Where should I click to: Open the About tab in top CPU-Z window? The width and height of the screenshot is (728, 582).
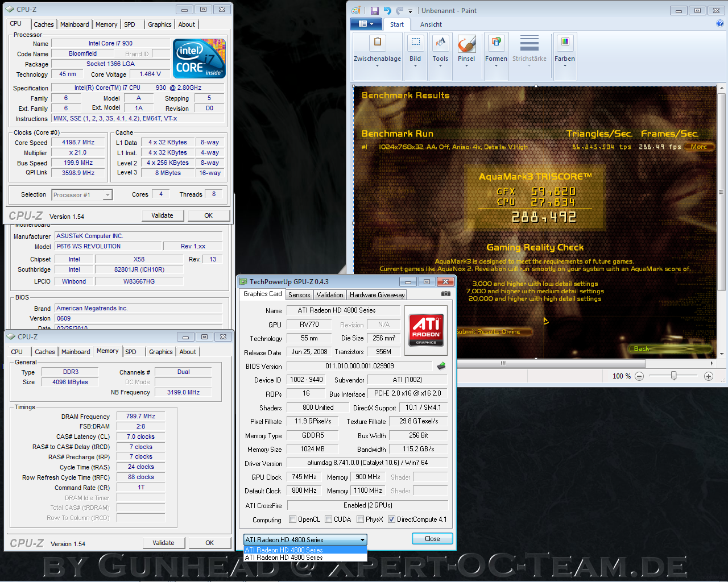point(187,24)
